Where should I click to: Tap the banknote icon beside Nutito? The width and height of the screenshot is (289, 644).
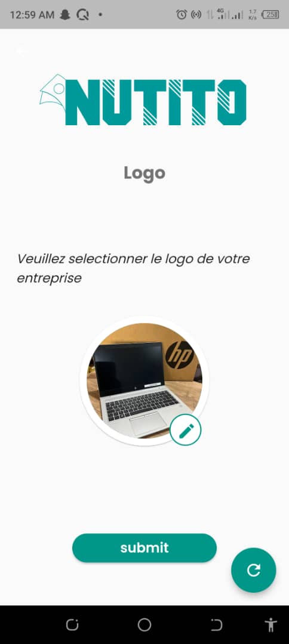click(53, 91)
